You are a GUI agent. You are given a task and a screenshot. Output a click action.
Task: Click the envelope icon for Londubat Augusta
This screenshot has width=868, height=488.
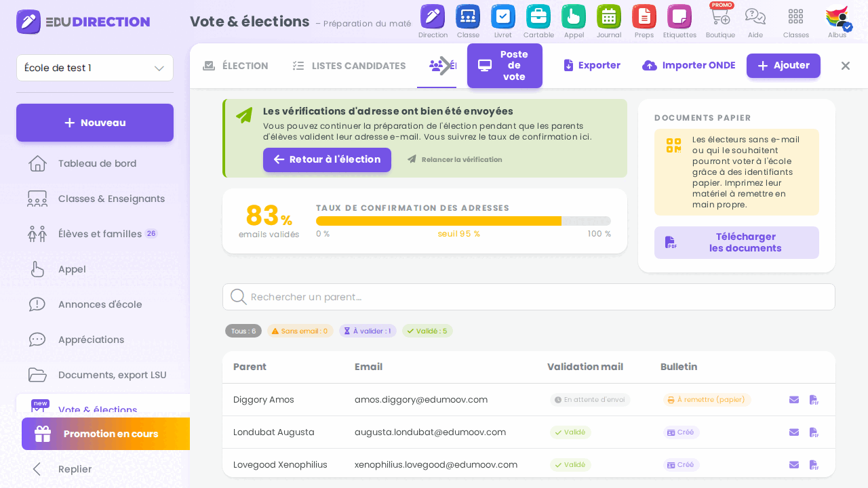pos(794,432)
